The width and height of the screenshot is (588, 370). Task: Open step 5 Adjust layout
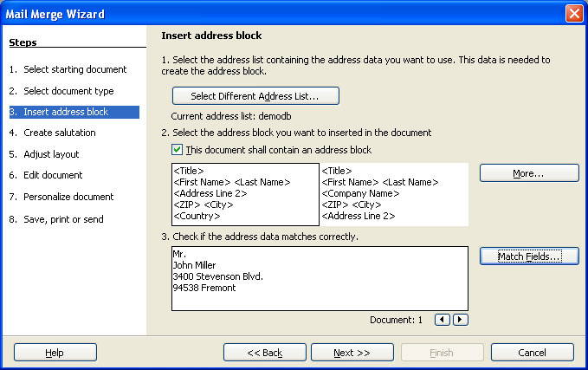(49, 154)
